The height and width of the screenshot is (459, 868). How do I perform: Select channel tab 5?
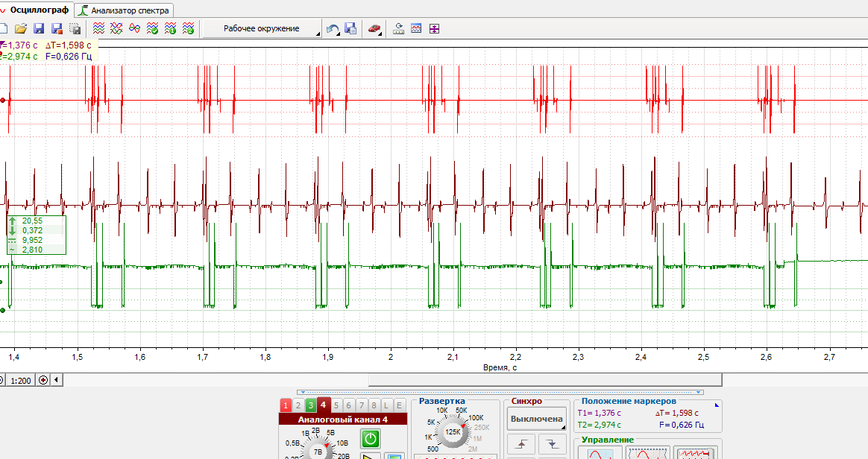(x=336, y=406)
